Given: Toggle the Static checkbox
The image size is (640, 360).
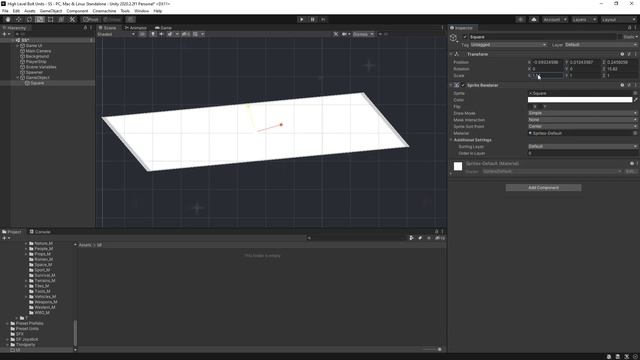Looking at the screenshot, I should (620, 37).
